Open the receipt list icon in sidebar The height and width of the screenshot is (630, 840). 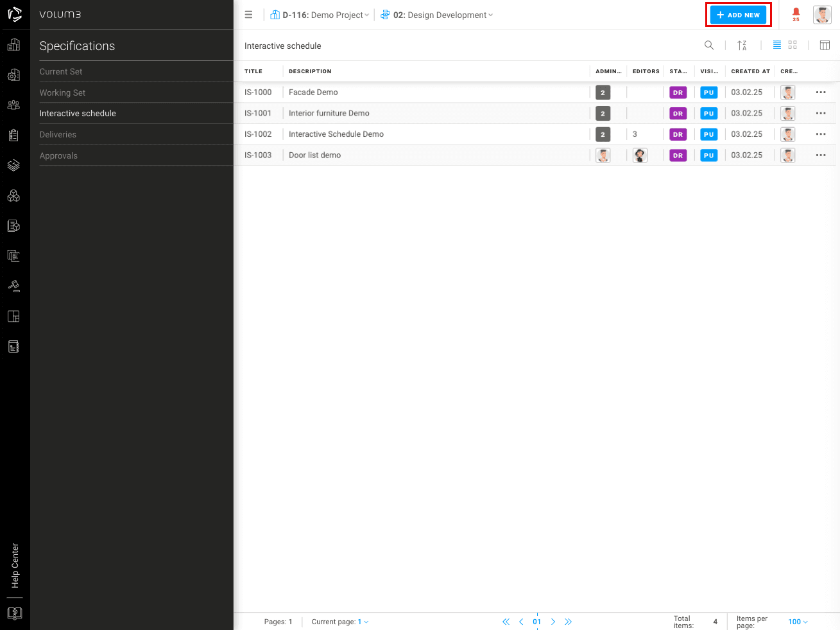(13, 256)
